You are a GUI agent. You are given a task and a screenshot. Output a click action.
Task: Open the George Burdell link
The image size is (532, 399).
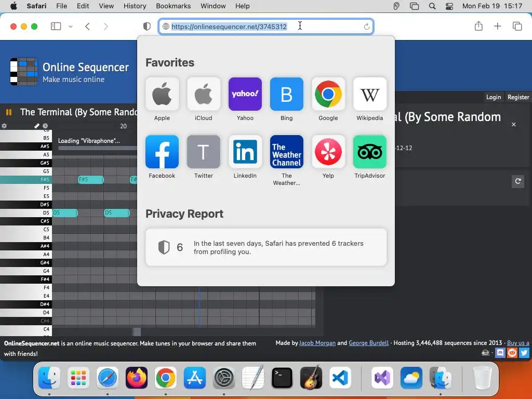(x=369, y=343)
